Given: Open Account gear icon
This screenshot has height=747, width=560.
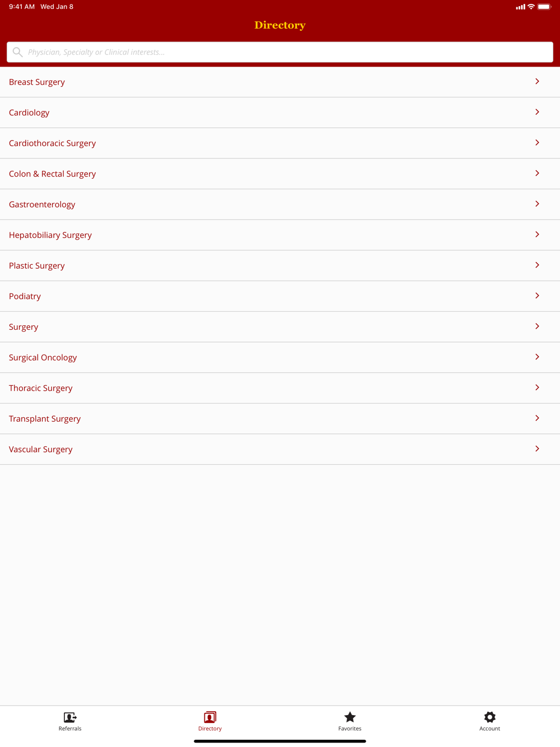Looking at the screenshot, I should pos(490,717).
